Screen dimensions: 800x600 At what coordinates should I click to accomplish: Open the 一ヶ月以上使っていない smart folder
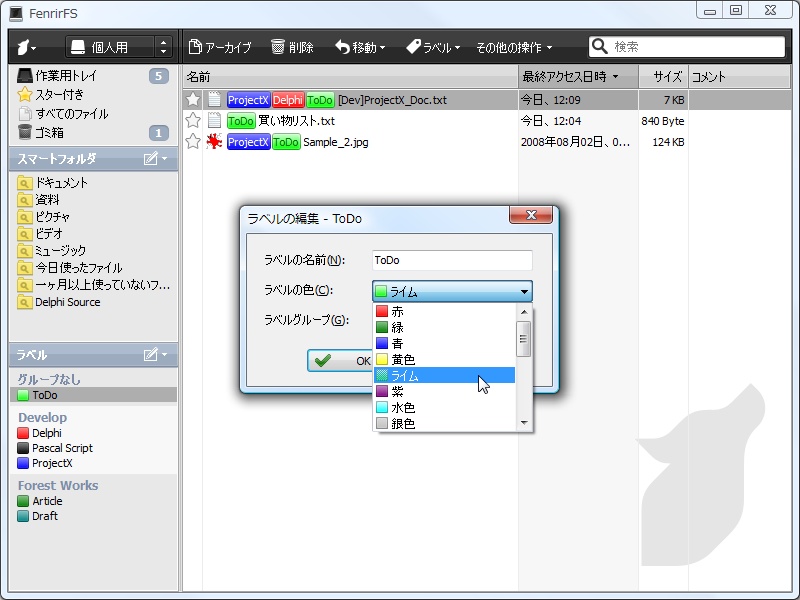tap(93, 285)
